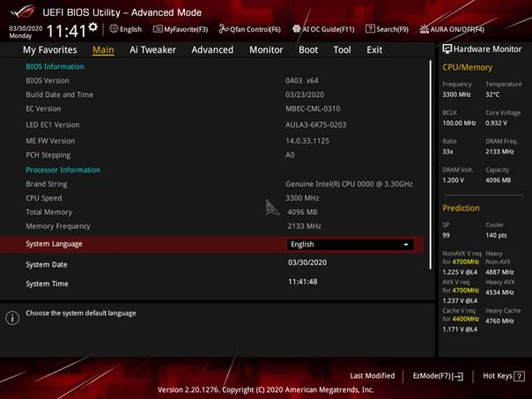This screenshot has width=532, height=399.
Task: Click the globe language icon
Action: click(114, 29)
